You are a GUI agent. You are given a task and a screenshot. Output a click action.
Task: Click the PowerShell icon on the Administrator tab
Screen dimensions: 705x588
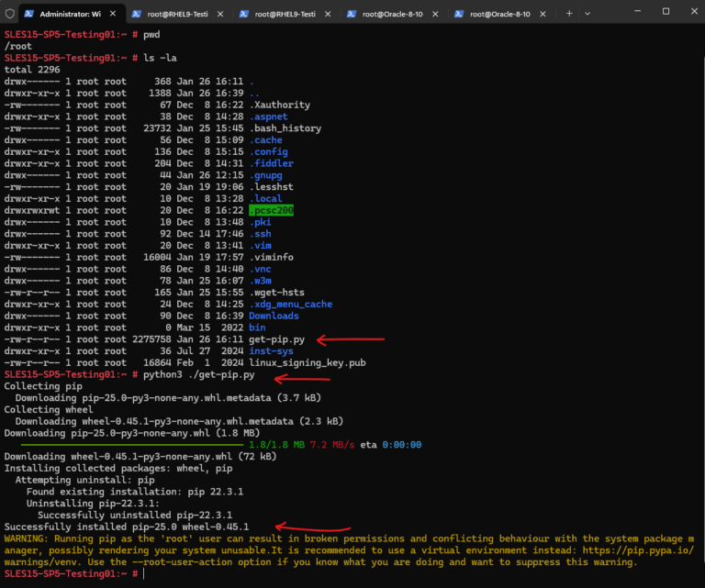pyautogui.click(x=28, y=14)
